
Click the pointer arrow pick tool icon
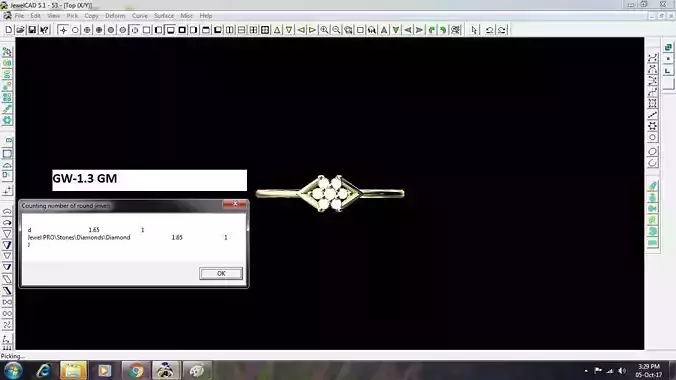point(475,30)
